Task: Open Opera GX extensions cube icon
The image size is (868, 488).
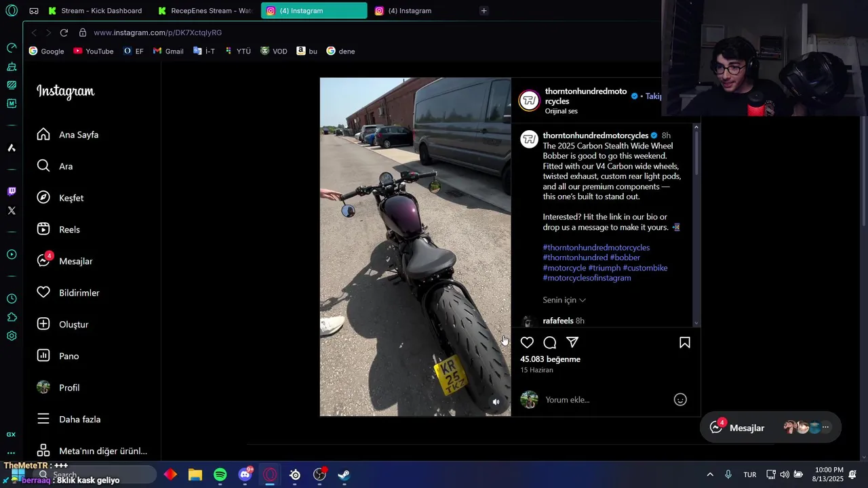Action: pos(12,317)
